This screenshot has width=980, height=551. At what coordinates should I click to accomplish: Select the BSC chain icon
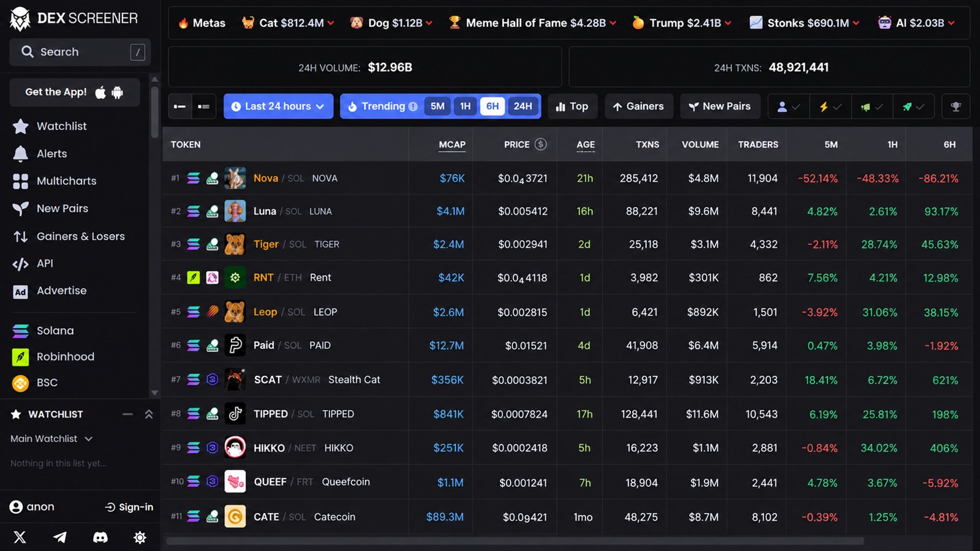21,383
